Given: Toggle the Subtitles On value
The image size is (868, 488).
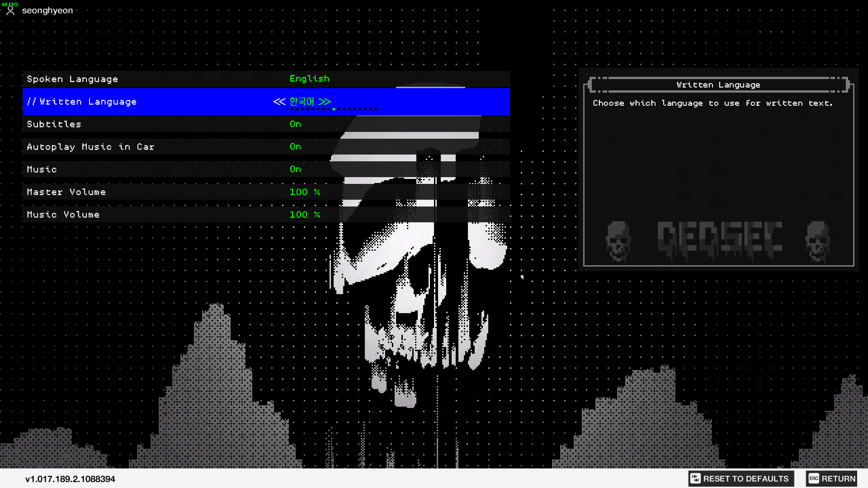Looking at the screenshot, I should click(x=295, y=124).
